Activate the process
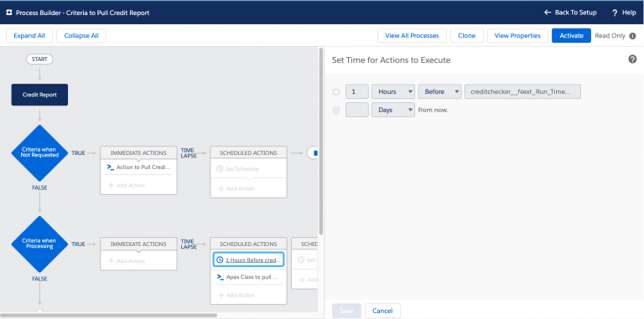The image size is (644, 319). tap(571, 36)
